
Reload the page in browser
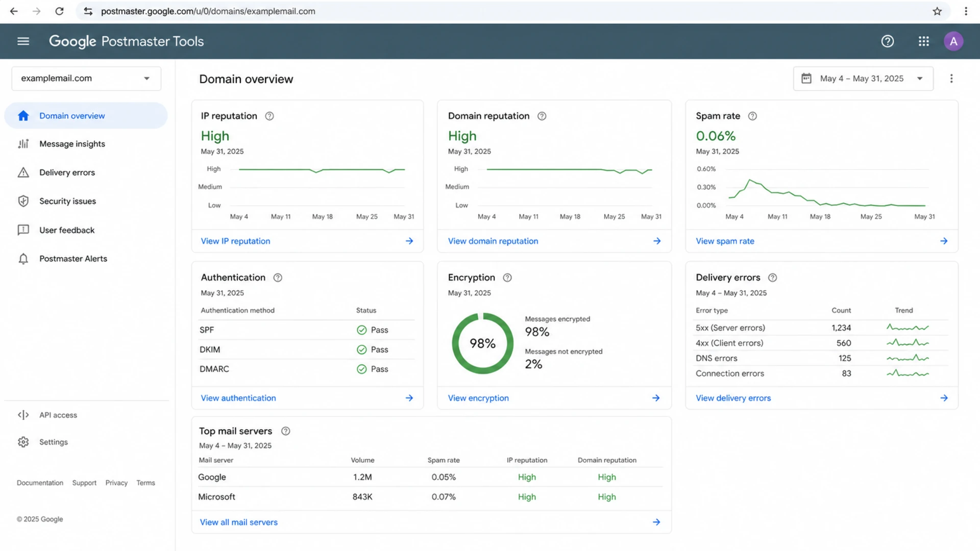pyautogui.click(x=60, y=11)
